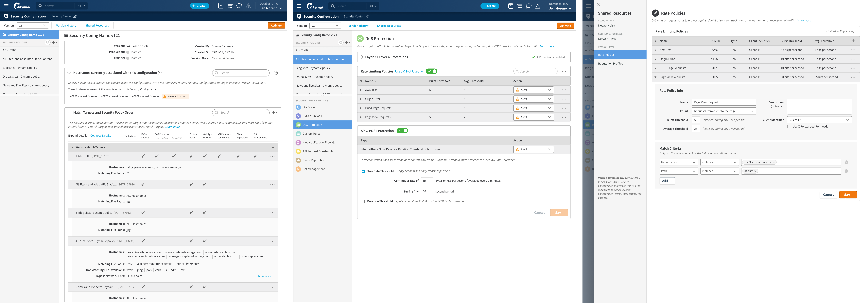Click help icon beside hostnames search field

(276, 73)
